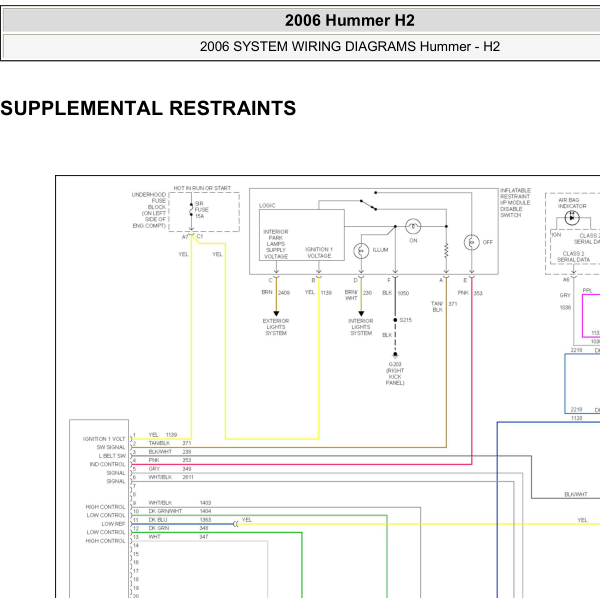600x598 pixels.
Task: Click the "IGN" label in indicator box
Action: point(556,235)
